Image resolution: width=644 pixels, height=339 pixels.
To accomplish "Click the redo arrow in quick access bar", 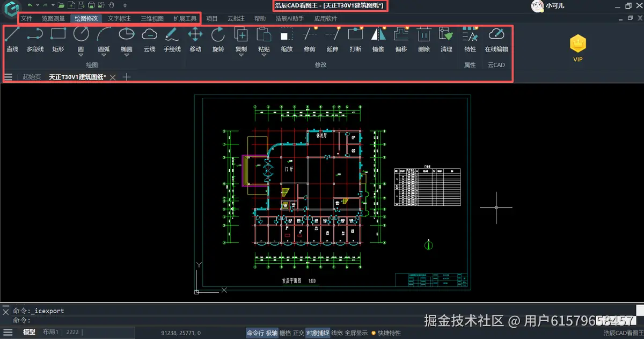I will (46, 5).
